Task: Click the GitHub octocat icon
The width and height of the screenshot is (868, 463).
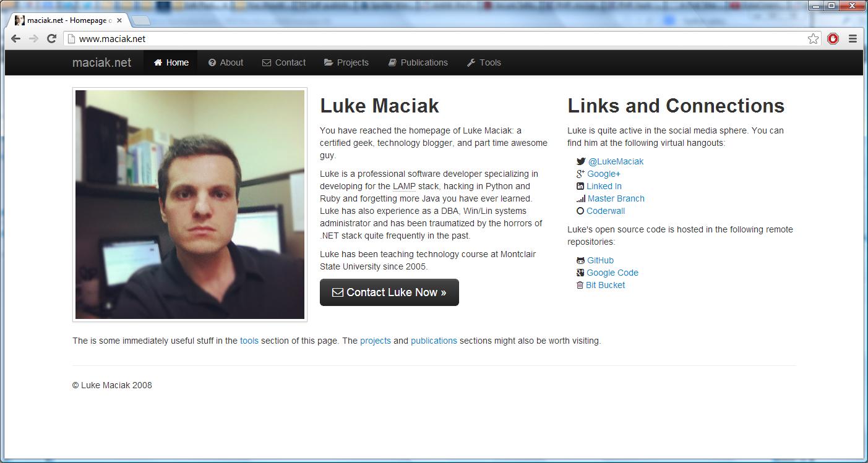Action: click(x=580, y=260)
